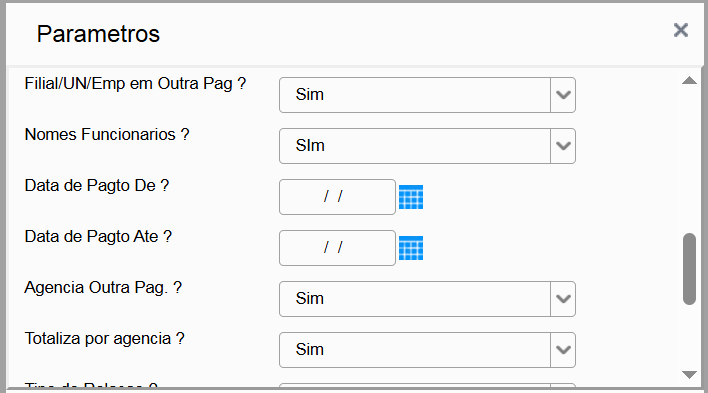
Task: Click the Agencia Outra Pag. ? label
Action: click(103, 288)
